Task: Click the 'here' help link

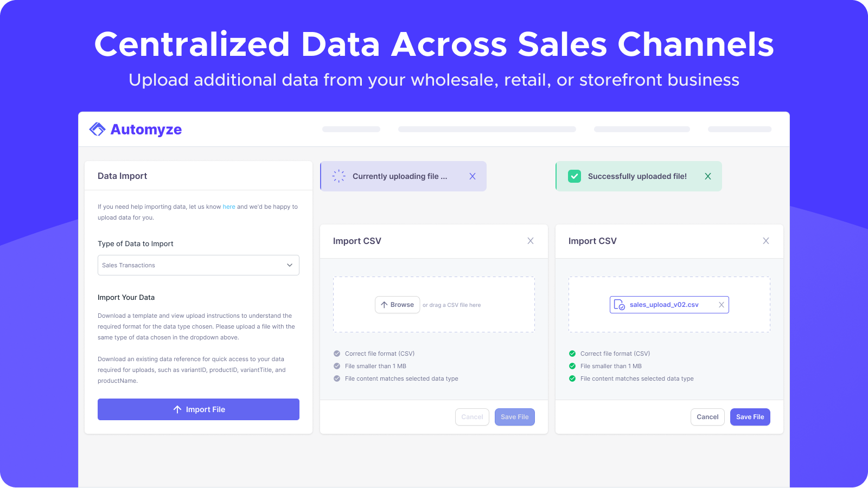Action: pyautogui.click(x=229, y=207)
